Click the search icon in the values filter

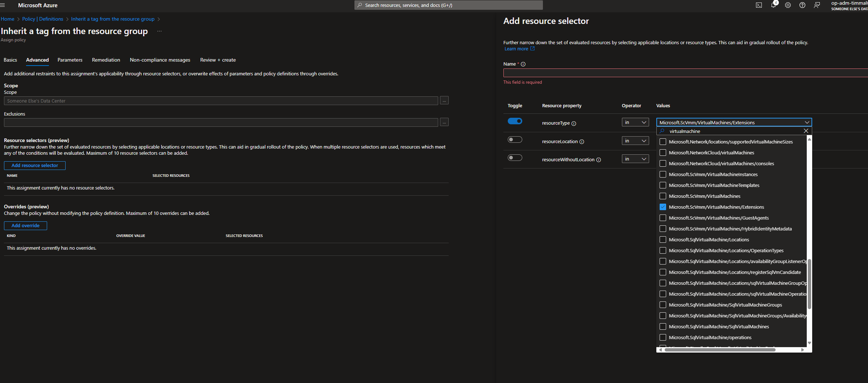coord(662,131)
